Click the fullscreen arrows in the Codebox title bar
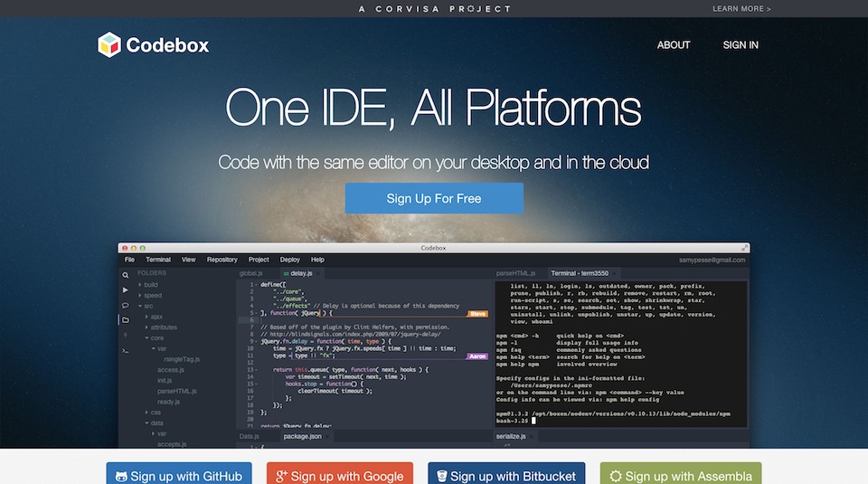Screen dimensions: 868x484 744,248
